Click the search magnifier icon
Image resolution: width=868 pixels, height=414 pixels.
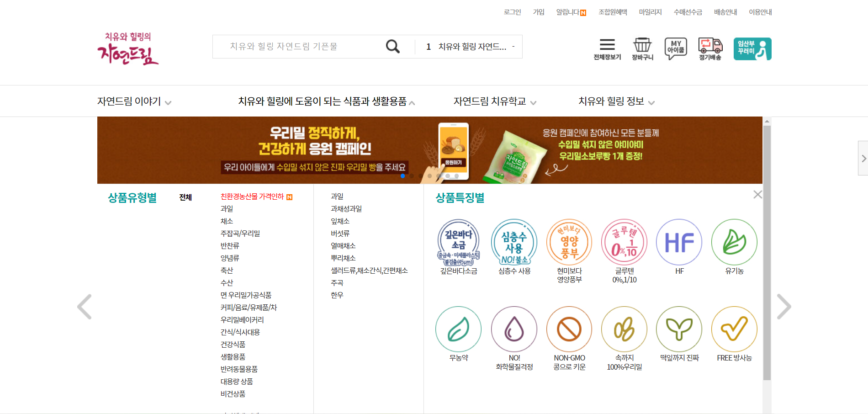point(392,46)
